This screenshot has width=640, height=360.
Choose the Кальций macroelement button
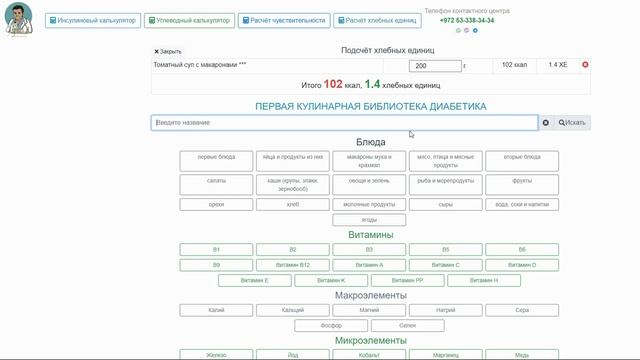[x=293, y=310]
